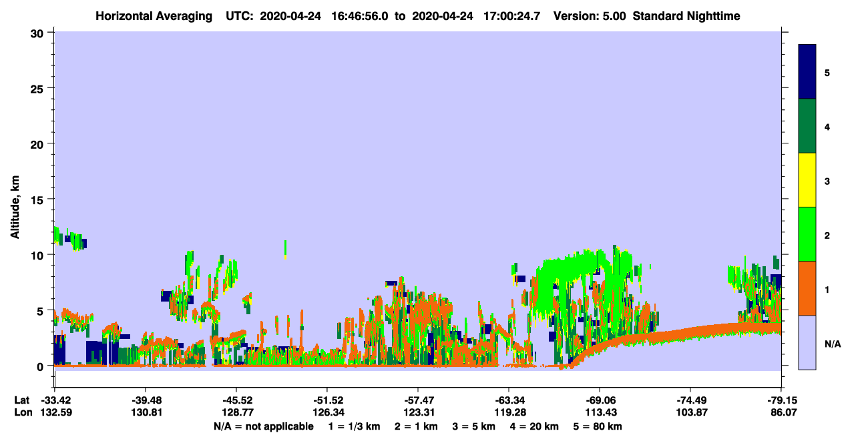
Task: Click longitude value 103.87
Action: pyautogui.click(x=690, y=413)
